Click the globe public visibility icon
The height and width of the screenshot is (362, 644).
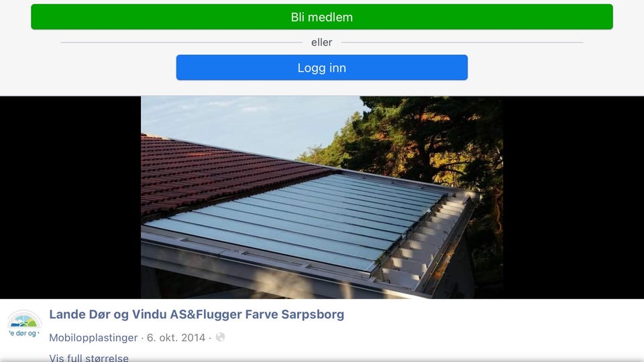[221, 337]
